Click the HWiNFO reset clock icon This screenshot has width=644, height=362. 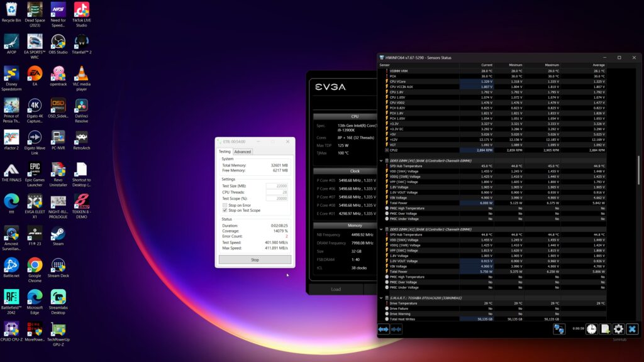coord(591,329)
